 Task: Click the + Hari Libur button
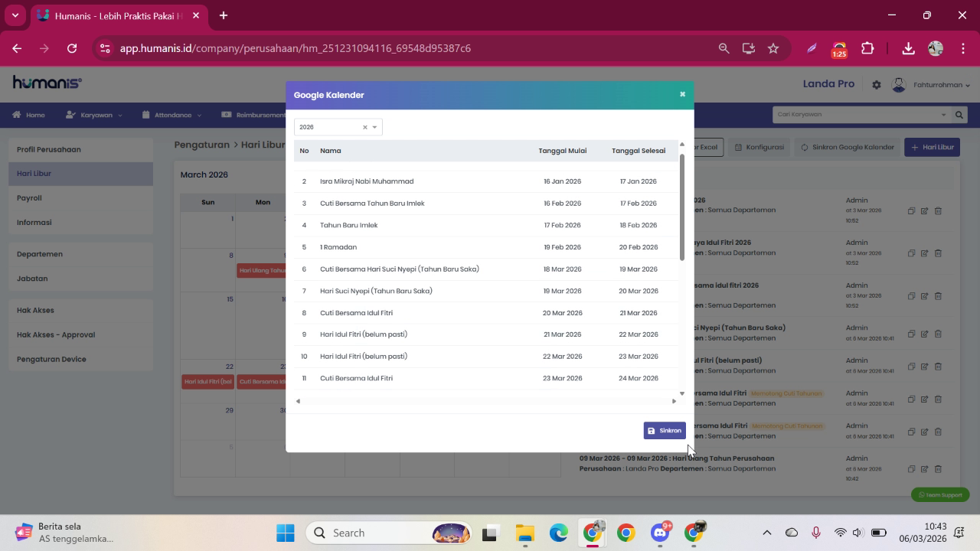click(933, 147)
